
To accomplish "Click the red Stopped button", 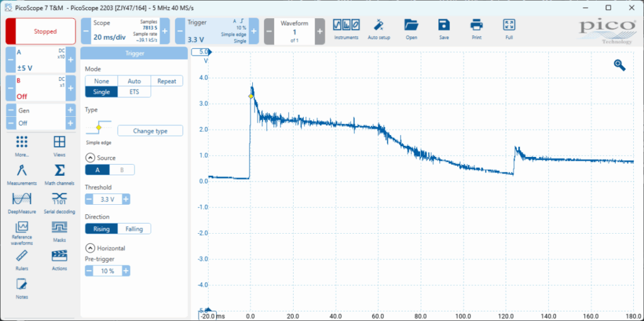I will point(41,31).
